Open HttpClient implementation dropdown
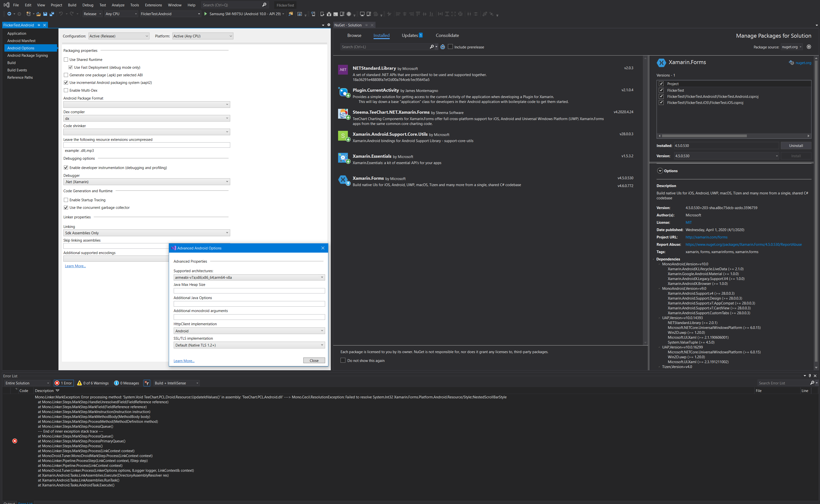This screenshot has height=504, width=820. tap(249, 331)
